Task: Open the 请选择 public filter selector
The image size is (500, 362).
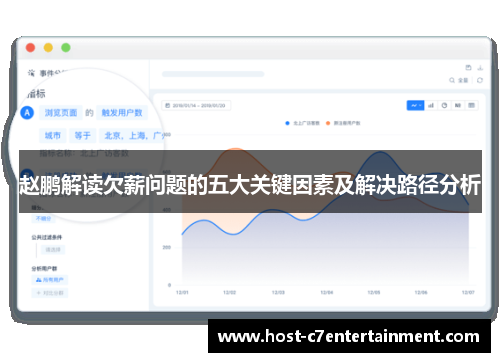Action: [x=53, y=249]
